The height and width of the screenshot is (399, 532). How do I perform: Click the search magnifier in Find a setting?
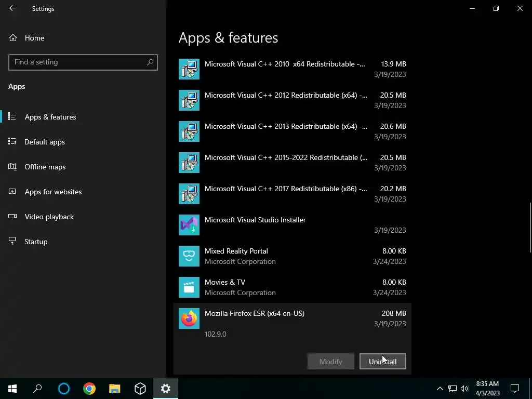tap(150, 62)
